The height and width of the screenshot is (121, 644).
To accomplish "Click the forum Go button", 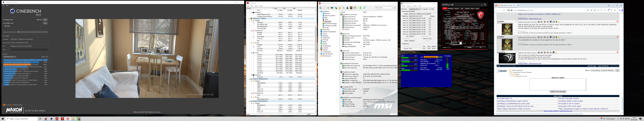I will (617, 70).
